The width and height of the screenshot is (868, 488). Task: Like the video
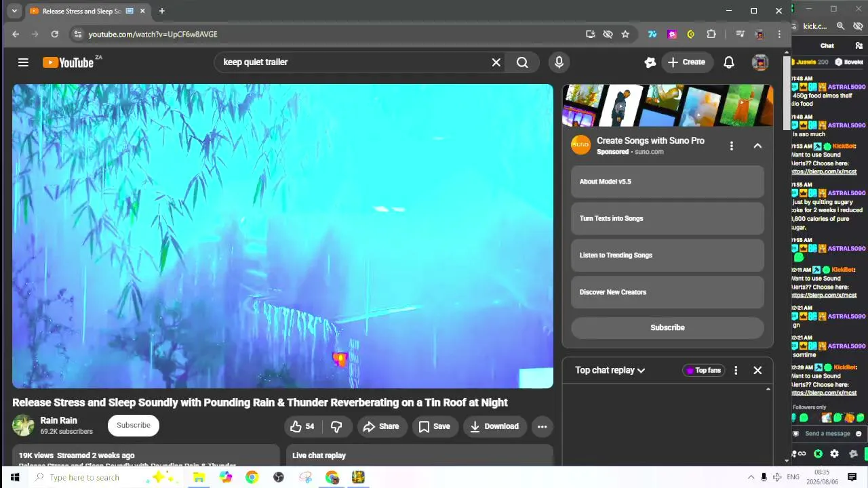tap(302, 426)
